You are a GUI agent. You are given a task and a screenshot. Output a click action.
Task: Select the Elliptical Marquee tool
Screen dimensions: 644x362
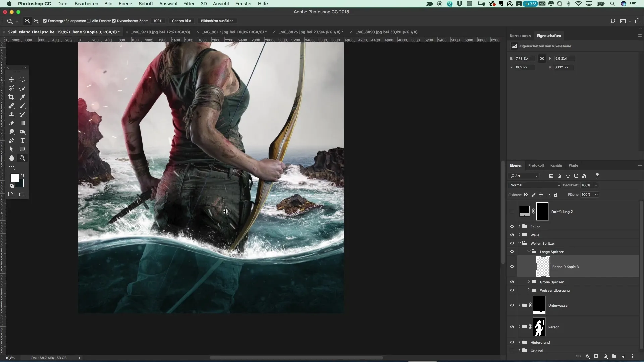tap(22, 80)
